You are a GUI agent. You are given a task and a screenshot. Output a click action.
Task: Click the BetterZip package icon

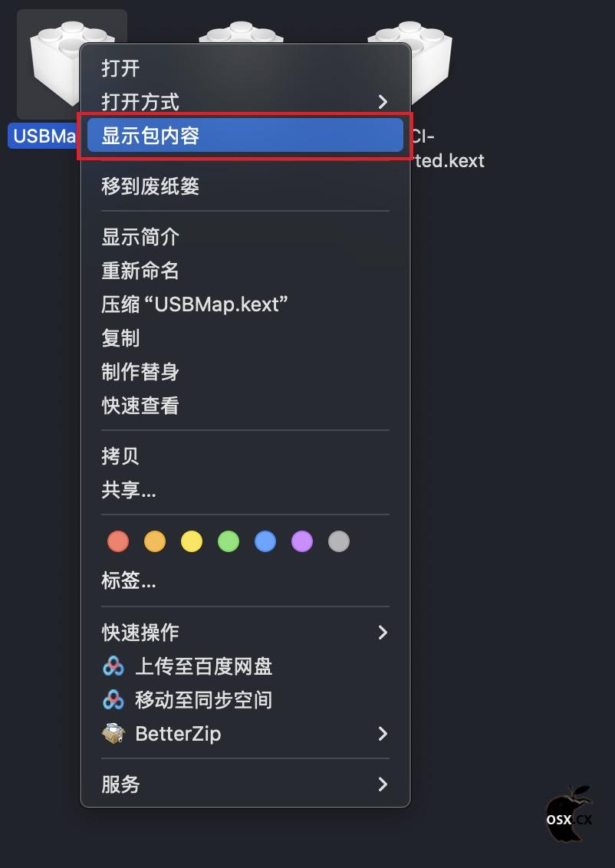click(x=113, y=734)
